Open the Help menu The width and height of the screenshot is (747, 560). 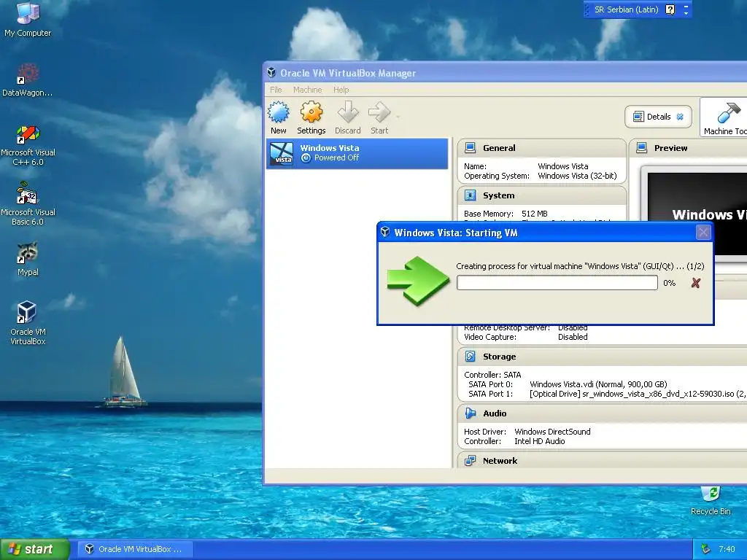(x=341, y=90)
